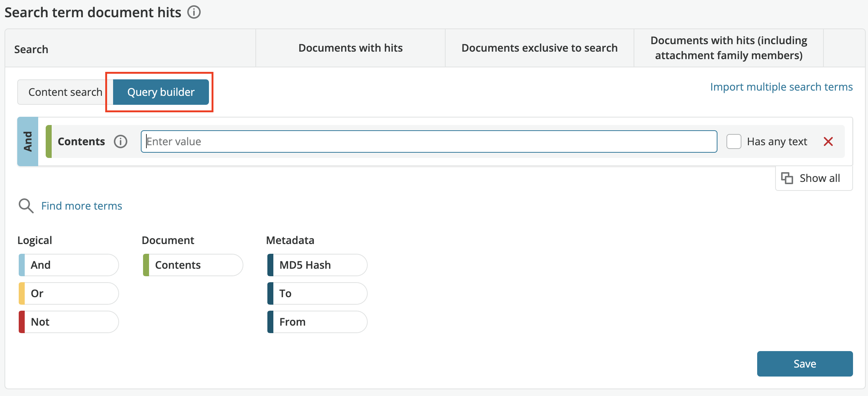The height and width of the screenshot is (396, 868).
Task: Select the Or logical operator
Action: pos(68,293)
